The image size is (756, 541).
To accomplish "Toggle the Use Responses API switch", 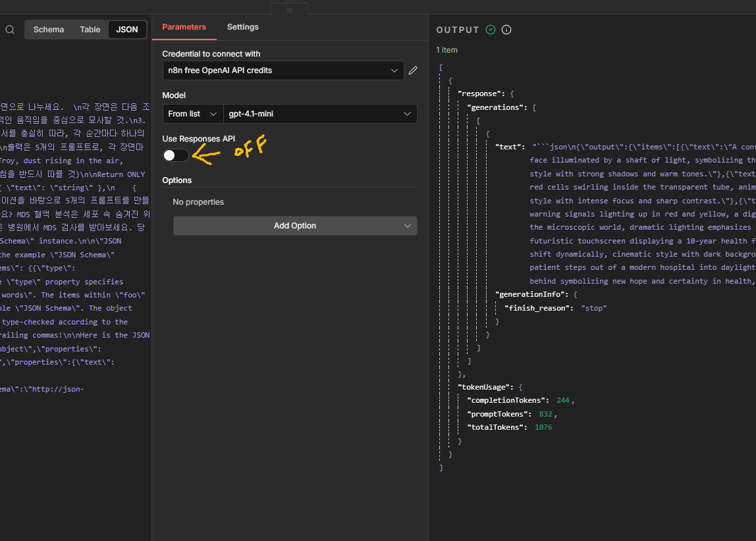I will (x=176, y=155).
